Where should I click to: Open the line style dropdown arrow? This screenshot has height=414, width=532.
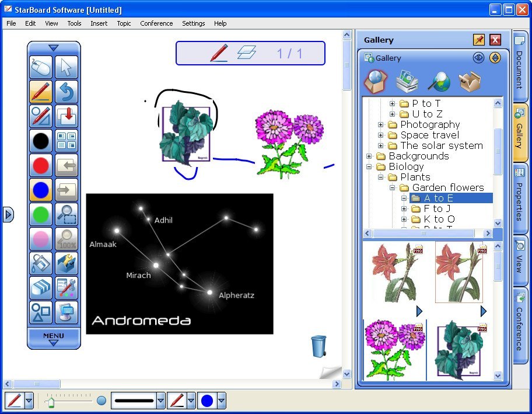pyautogui.click(x=161, y=401)
